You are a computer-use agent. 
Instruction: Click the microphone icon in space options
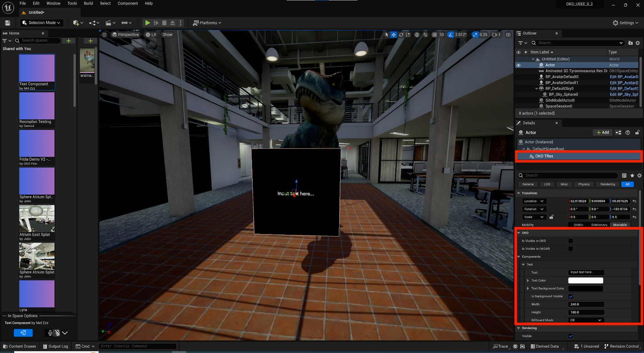50,333
